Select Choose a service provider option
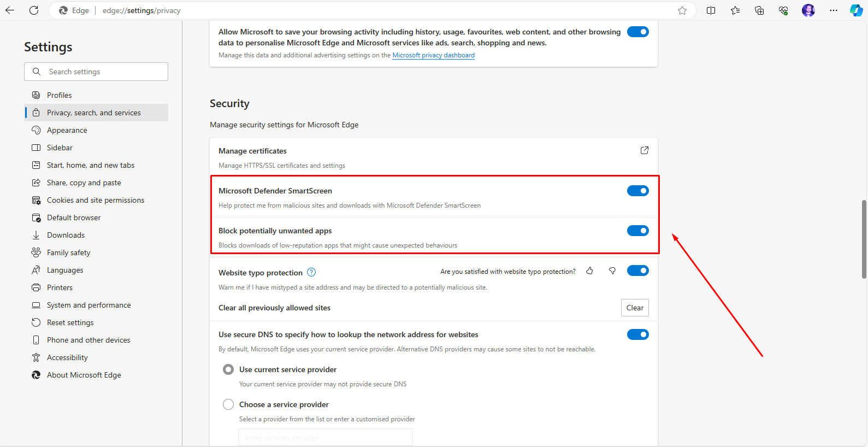 (228, 404)
